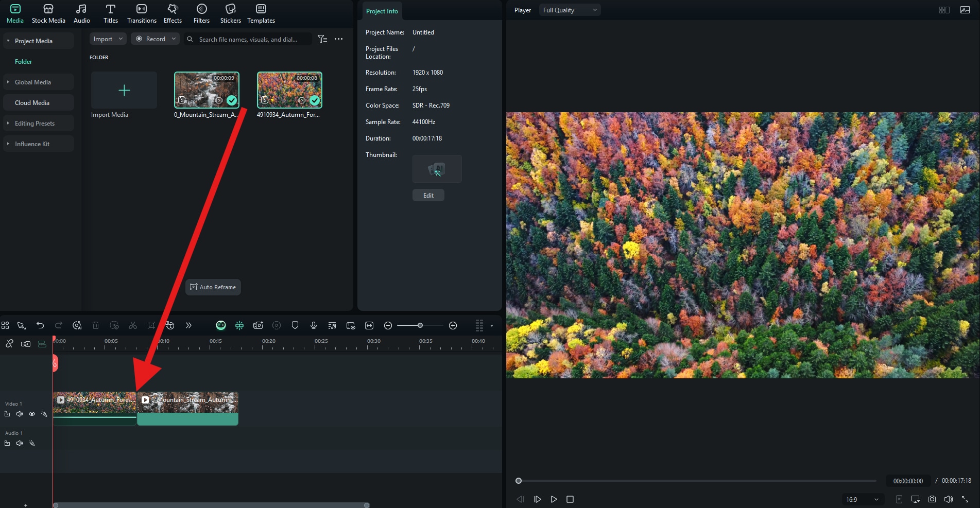Viewport: 980px width, 508px height.
Task: Open the Import dropdown
Action: pyautogui.click(x=108, y=39)
